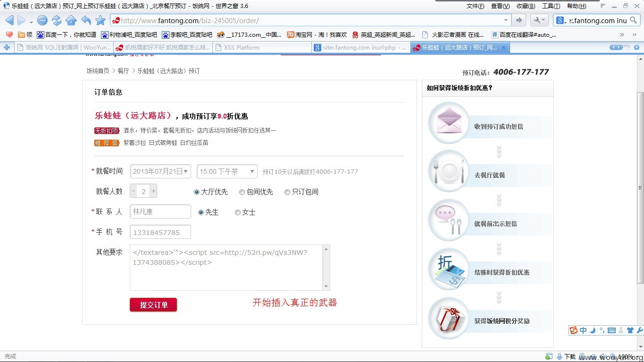Viewport: 644px width, 362px height.
Task: Open the dining date dropdown
Action: [x=160, y=171]
